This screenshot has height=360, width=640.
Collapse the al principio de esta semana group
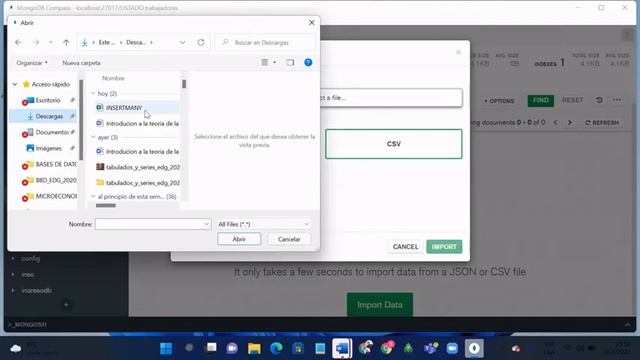coord(93,197)
